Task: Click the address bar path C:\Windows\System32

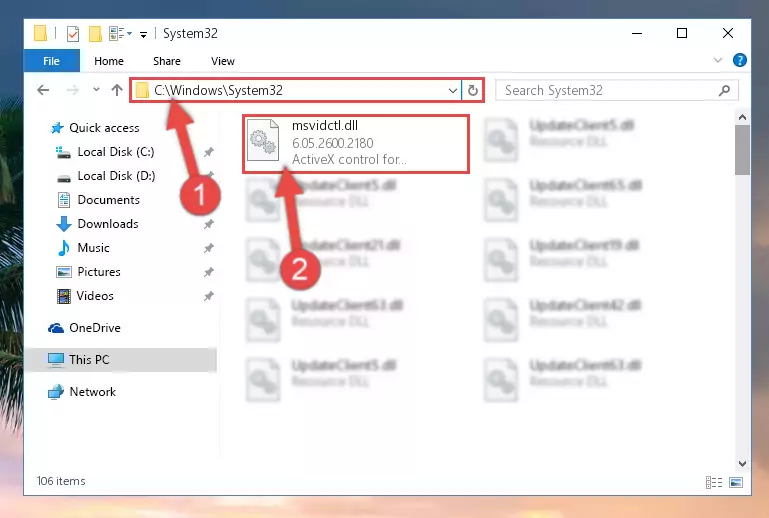Action: point(218,90)
